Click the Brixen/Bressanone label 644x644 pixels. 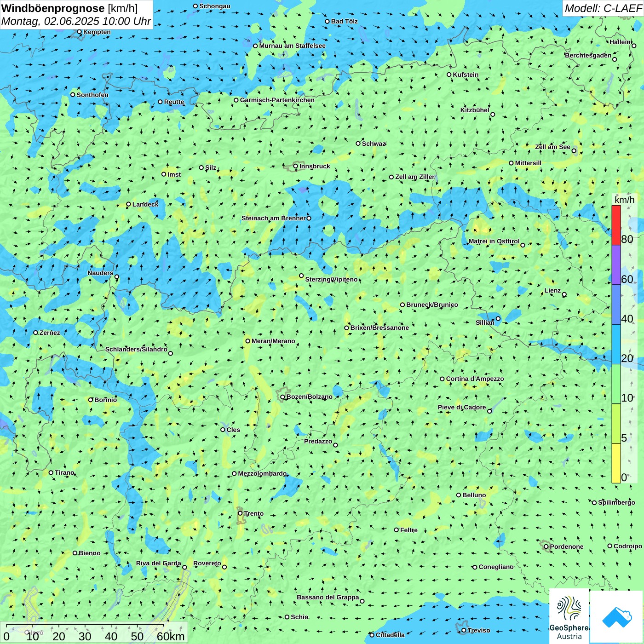pos(379,328)
